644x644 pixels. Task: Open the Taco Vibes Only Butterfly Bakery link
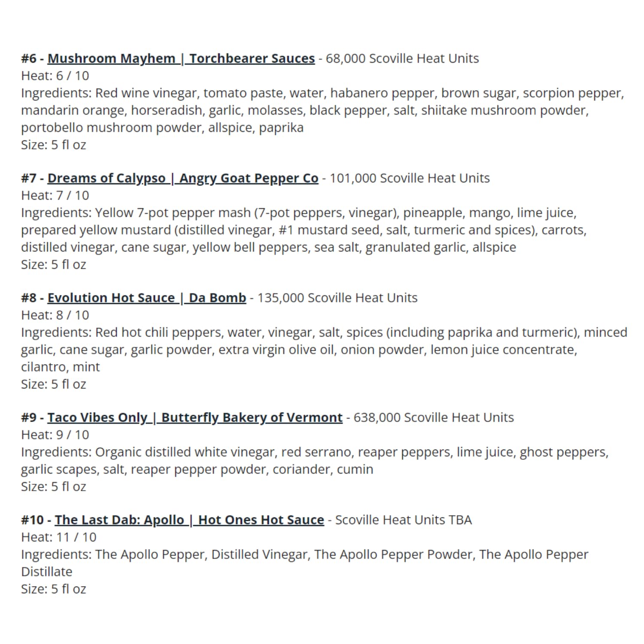point(195,417)
